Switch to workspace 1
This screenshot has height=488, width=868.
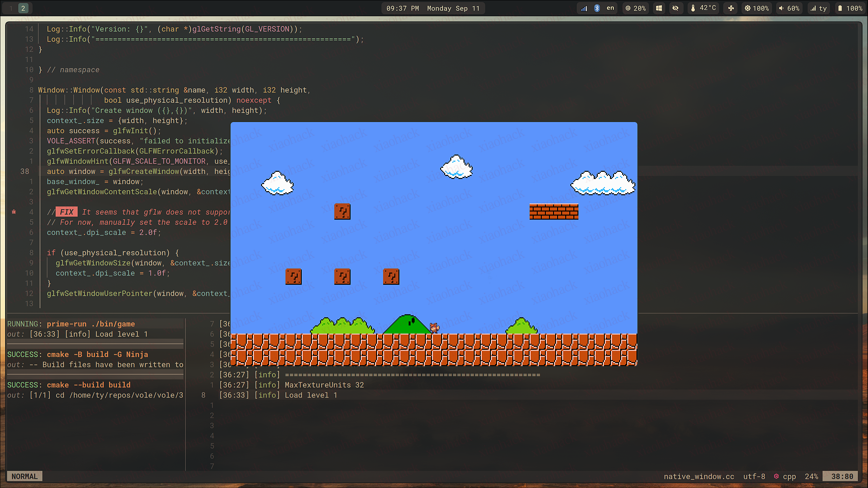coord(11,8)
